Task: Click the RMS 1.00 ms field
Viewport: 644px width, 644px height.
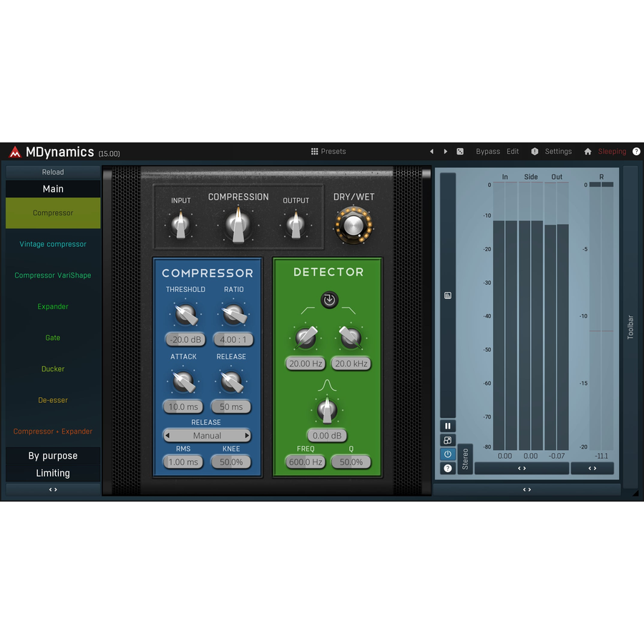Action: pyautogui.click(x=183, y=462)
